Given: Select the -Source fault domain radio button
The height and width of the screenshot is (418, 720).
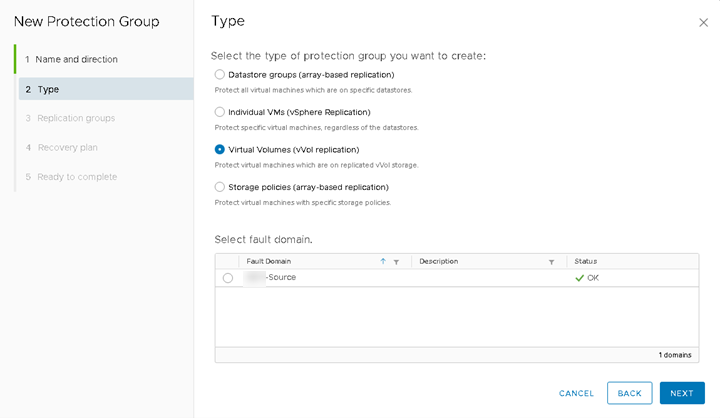Looking at the screenshot, I should pyautogui.click(x=228, y=278).
